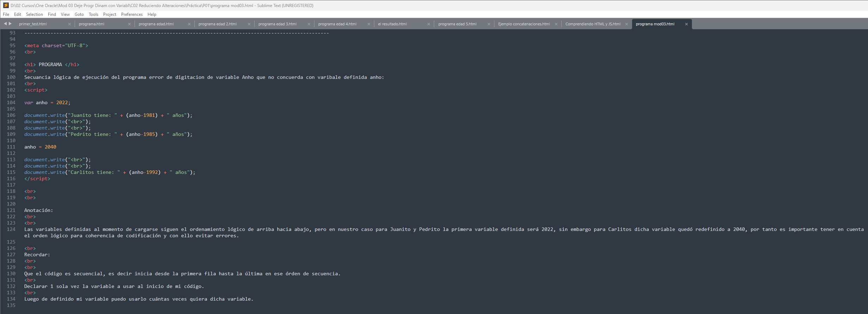868x314 pixels.
Task: Click the 'Luego de definido mi variable' line
Action: pos(139,299)
